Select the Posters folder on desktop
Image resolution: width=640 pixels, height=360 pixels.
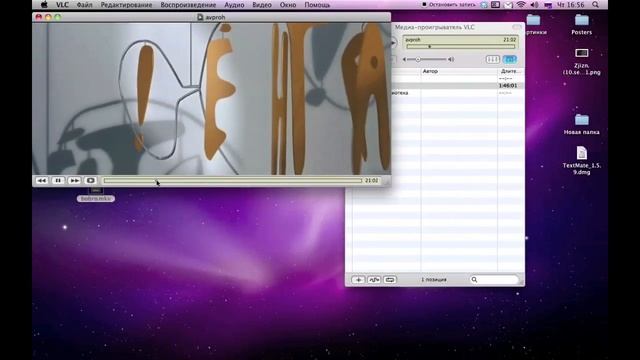(x=582, y=24)
